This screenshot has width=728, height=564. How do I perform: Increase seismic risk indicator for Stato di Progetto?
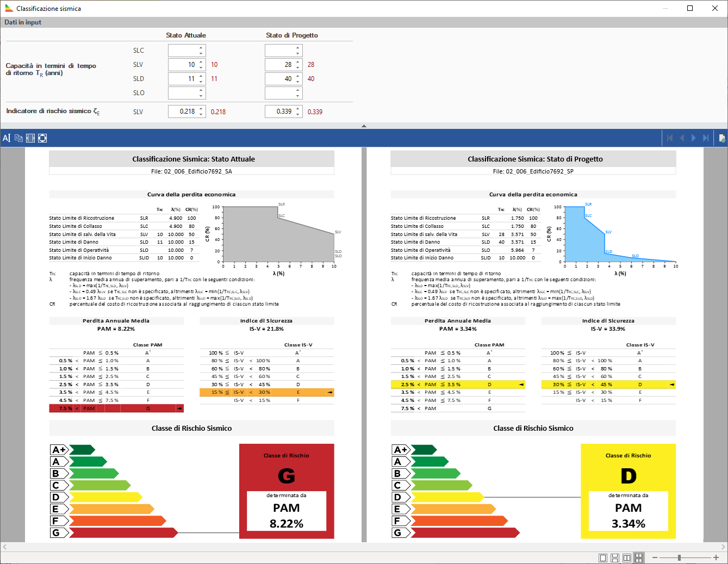click(298, 109)
